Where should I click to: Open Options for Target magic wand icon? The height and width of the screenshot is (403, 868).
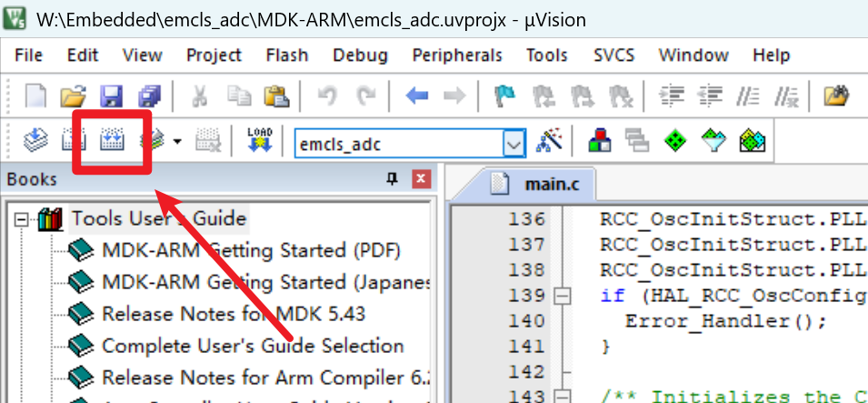pos(549,140)
